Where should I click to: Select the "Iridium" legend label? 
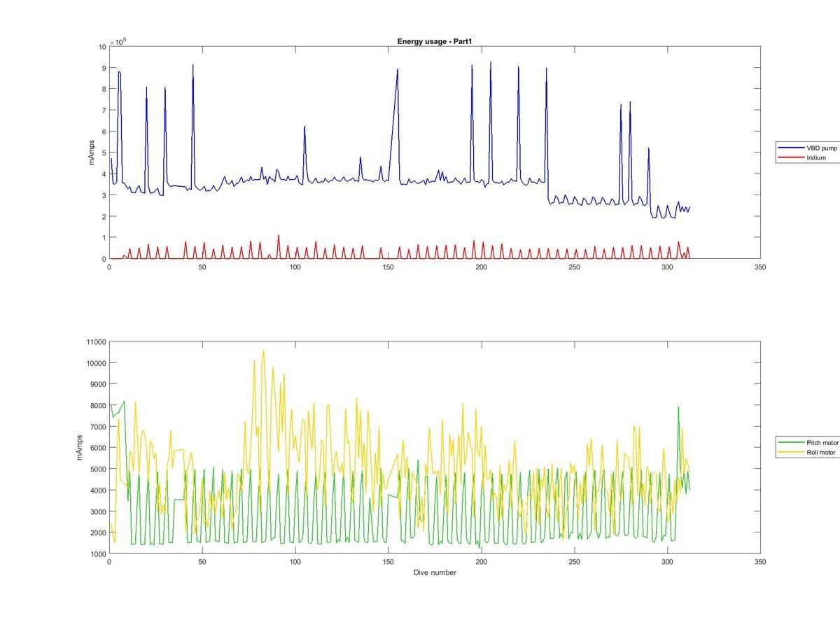tap(816, 158)
